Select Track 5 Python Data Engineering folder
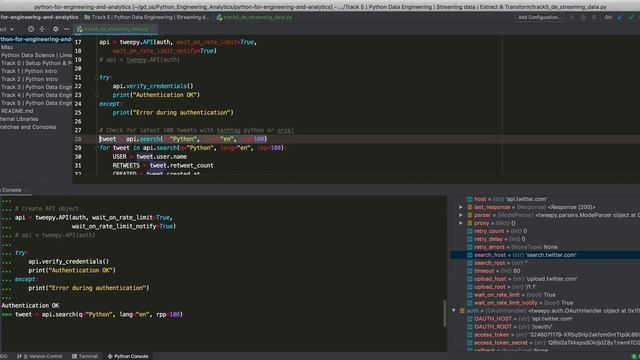 [x=36, y=103]
